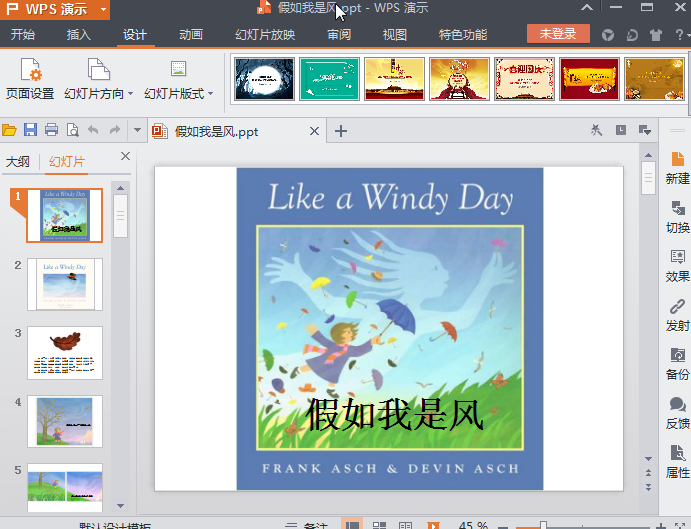Image resolution: width=691 pixels, height=529 pixels.
Task: Click the Print icon in quick toolbar
Action: point(51,130)
